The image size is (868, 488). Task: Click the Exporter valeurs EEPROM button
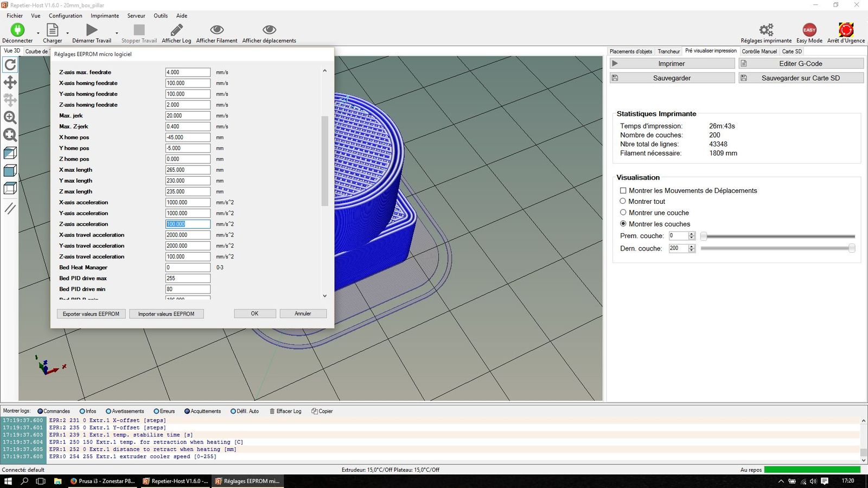[91, 314]
